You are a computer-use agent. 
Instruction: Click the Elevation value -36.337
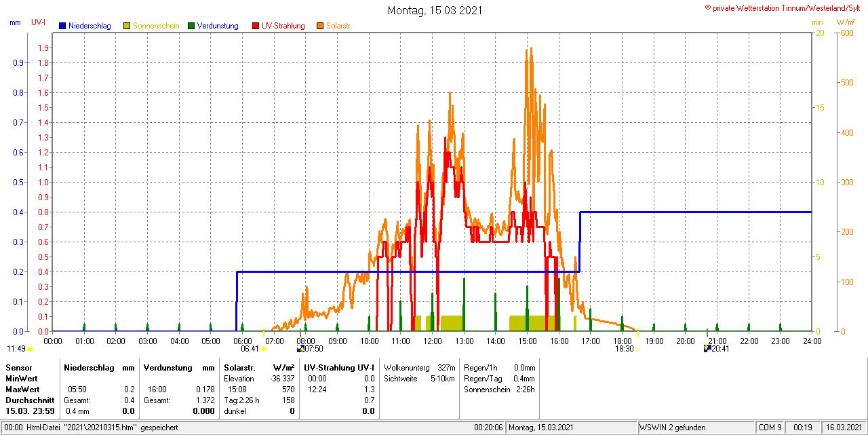pyautogui.click(x=281, y=378)
